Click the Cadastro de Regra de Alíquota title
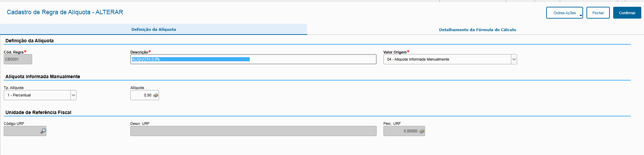 65,12
